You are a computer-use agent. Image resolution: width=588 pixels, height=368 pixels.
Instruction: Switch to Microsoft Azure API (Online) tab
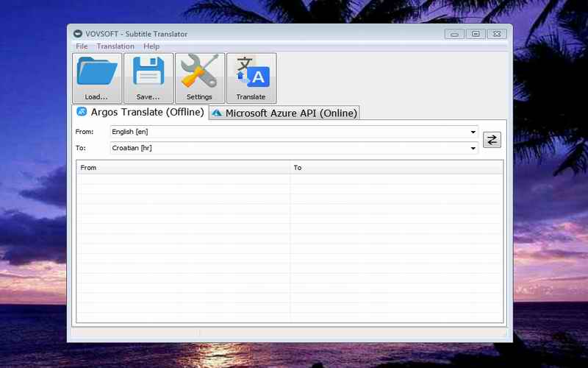pyautogui.click(x=284, y=113)
